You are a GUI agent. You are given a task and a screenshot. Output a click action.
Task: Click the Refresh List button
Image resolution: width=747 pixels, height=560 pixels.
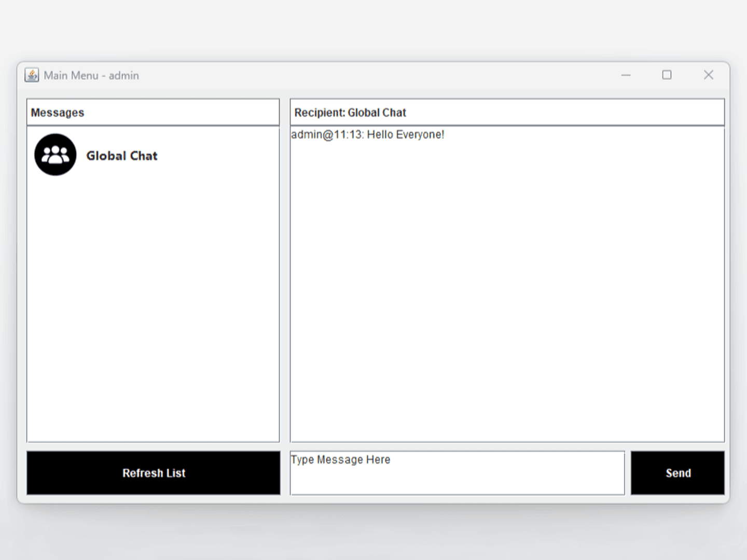[154, 473]
